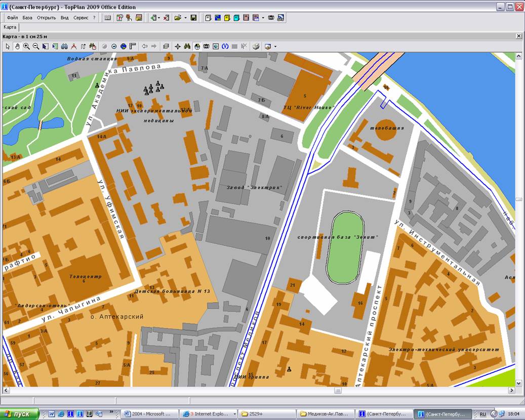Select the Карта tab
525x420 pixels.
pos(10,27)
